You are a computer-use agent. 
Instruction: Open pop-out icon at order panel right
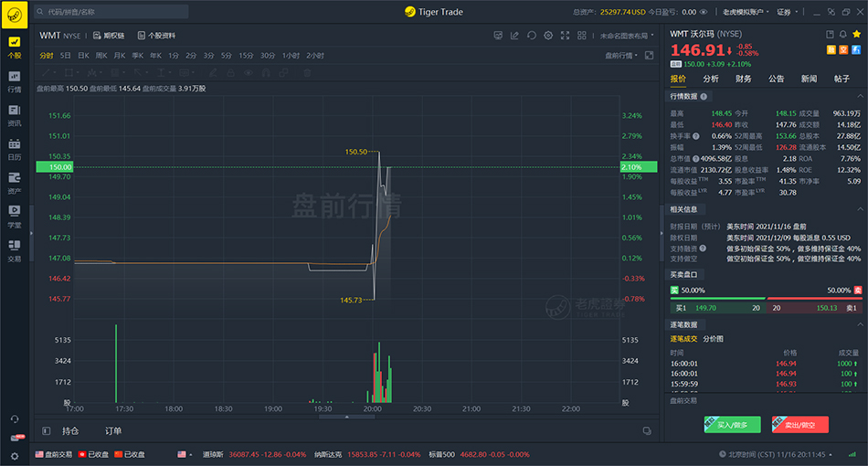(647, 431)
